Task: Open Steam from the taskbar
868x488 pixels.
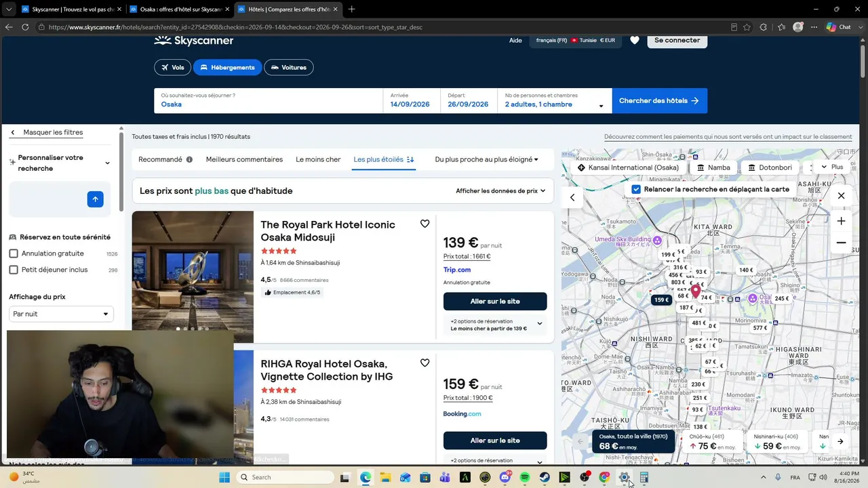Action: 545,477
